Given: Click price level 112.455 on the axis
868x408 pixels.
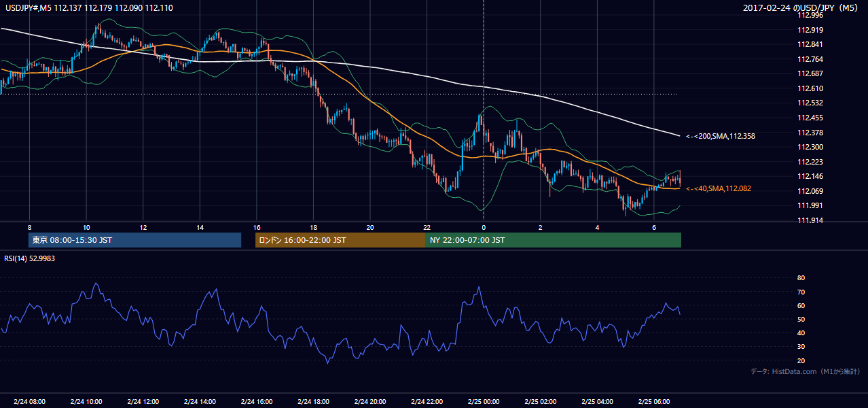Looking at the screenshot, I should pos(810,118).
